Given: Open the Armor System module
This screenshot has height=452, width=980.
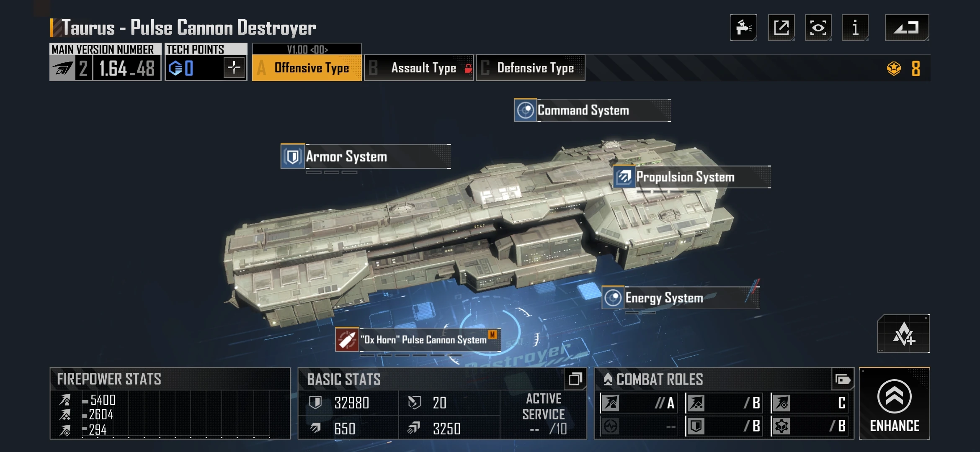Looking at the screenshot, I should point(366,157).
